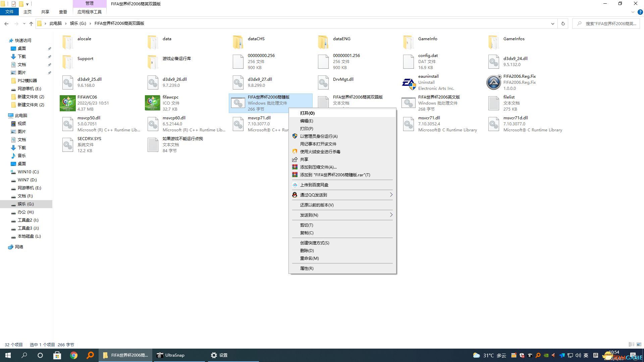Select the filelist text document icon
644x362 pixels.
point(494,103)
